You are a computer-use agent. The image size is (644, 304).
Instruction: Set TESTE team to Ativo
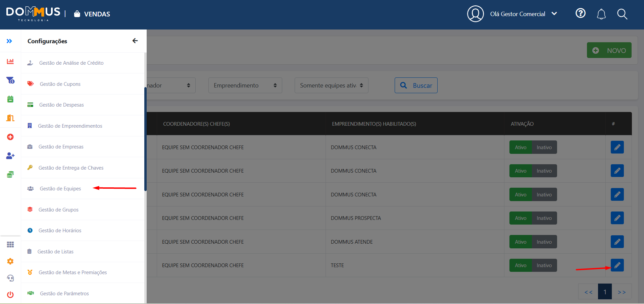pos(521,265)
